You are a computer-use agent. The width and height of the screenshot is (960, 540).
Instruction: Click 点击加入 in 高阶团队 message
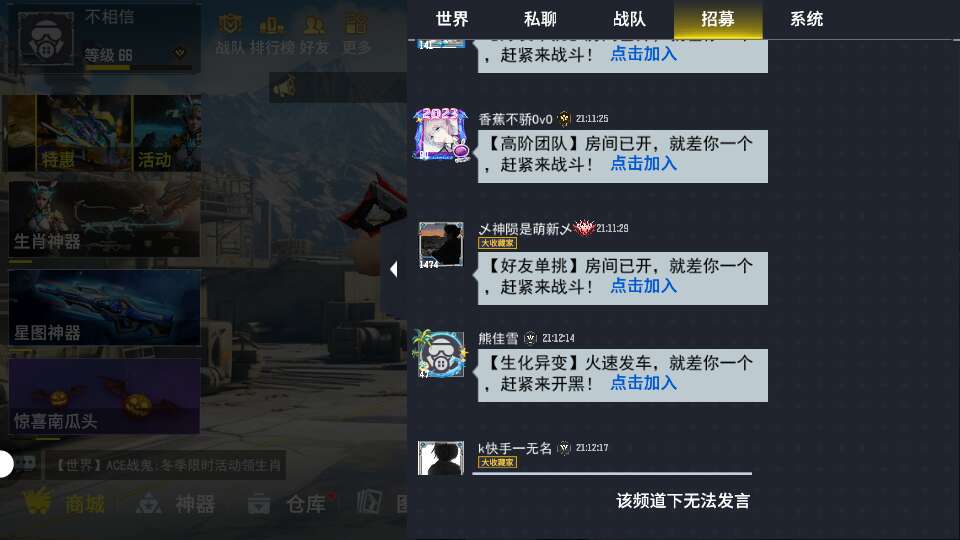643,164
